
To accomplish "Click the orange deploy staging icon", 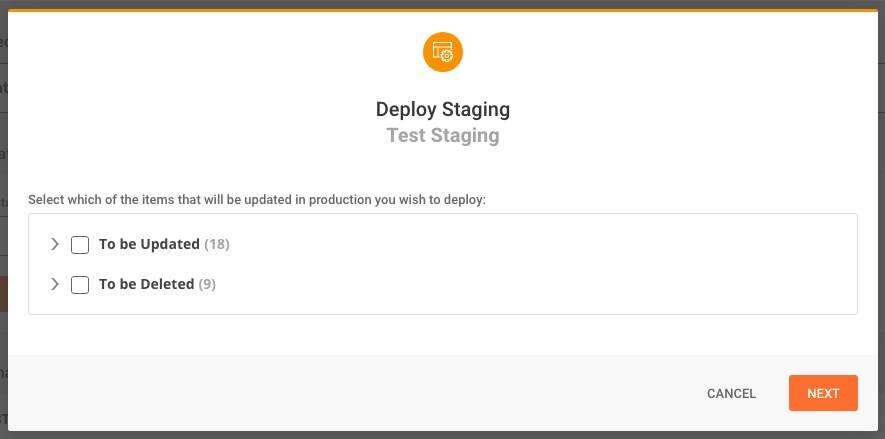I will 443,52.
